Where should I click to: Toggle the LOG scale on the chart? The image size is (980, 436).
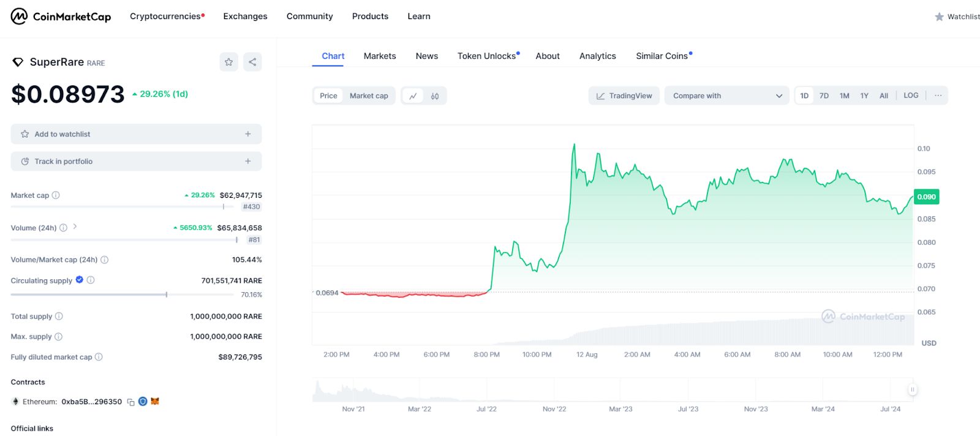coord(911,96)
